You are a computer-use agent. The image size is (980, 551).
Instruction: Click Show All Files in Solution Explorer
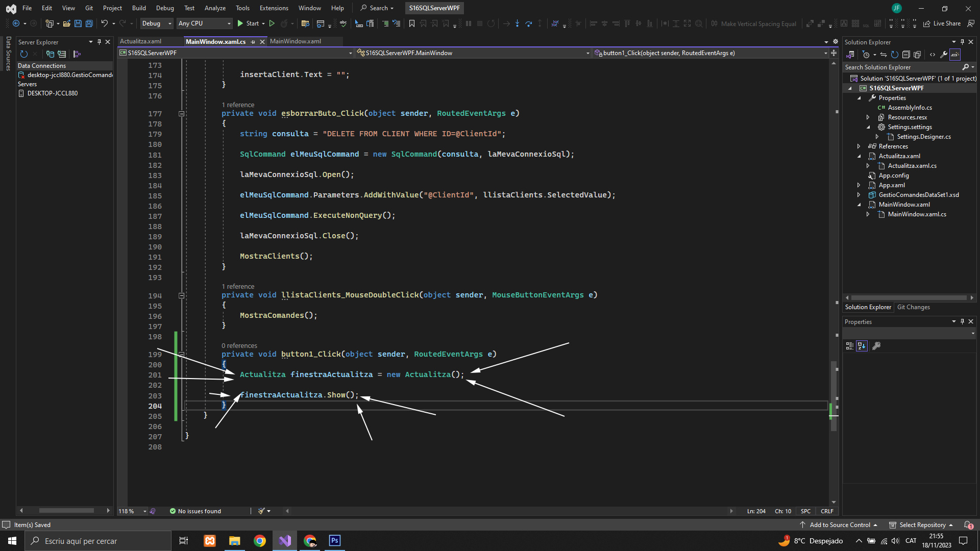(x=917, y=55)
